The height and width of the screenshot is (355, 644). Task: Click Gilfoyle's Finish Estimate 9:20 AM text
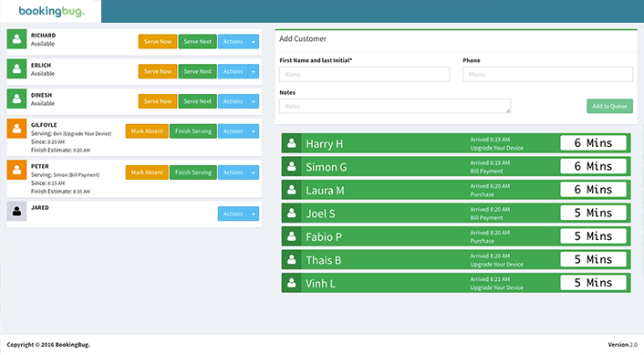[x=60, y=151]
